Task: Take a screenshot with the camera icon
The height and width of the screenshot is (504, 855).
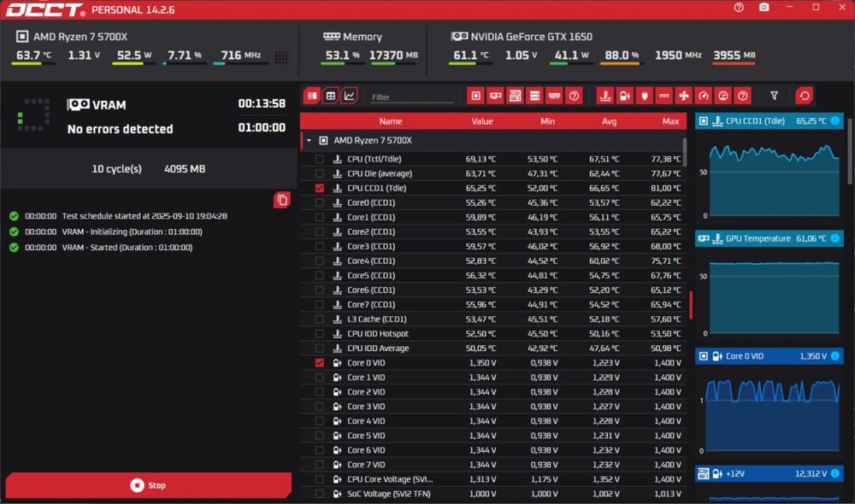Action: coord(764,8)
